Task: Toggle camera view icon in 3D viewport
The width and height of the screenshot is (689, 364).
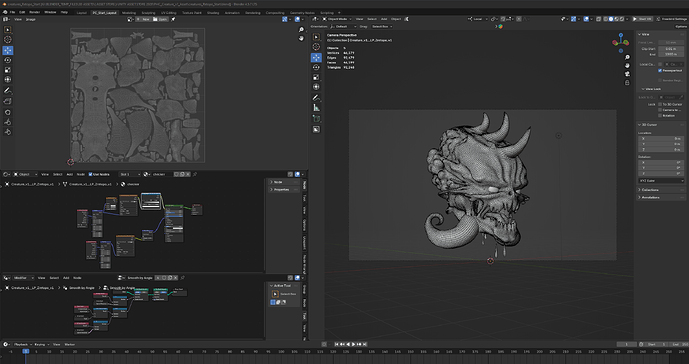Action: point(627,74)
